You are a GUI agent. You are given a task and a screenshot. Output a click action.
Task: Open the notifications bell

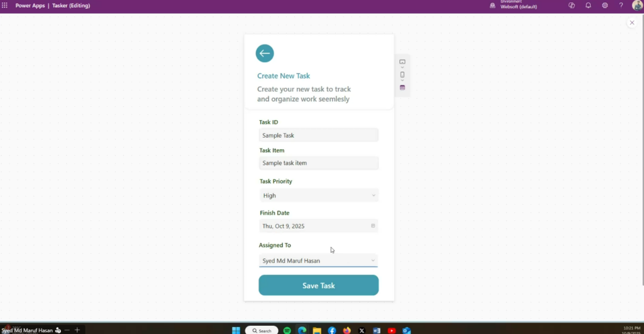(588, 6)
